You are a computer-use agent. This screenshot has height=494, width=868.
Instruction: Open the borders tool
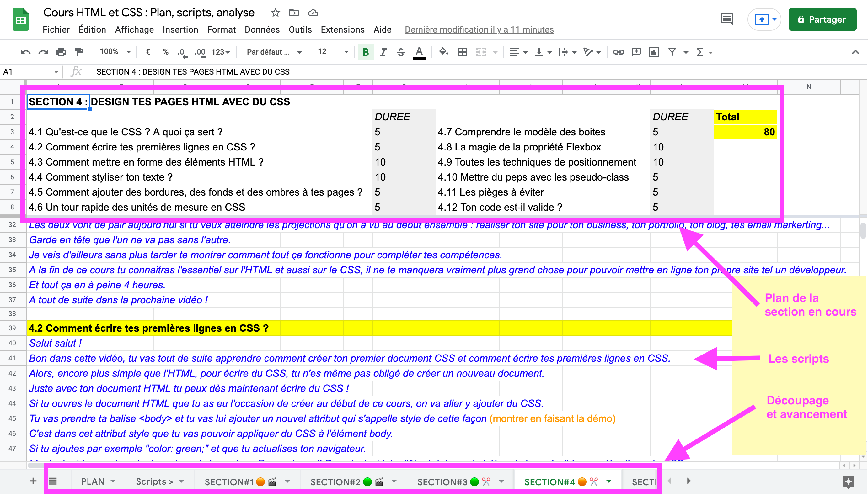coord(462,52)
